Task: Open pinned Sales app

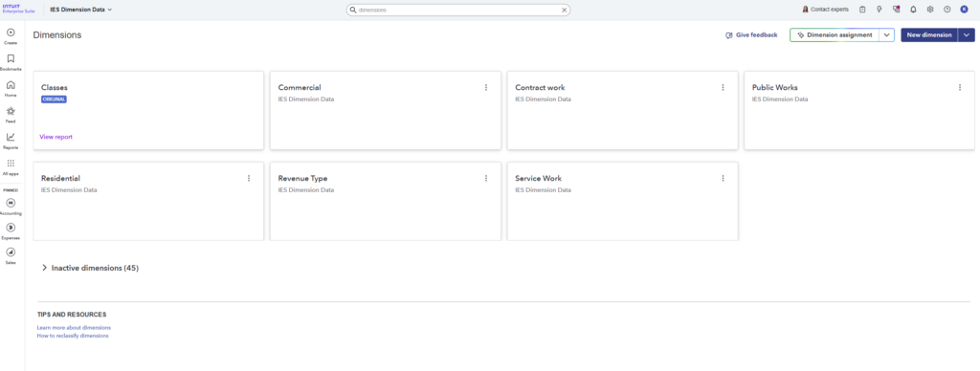Action: click(x=11, y=255)
